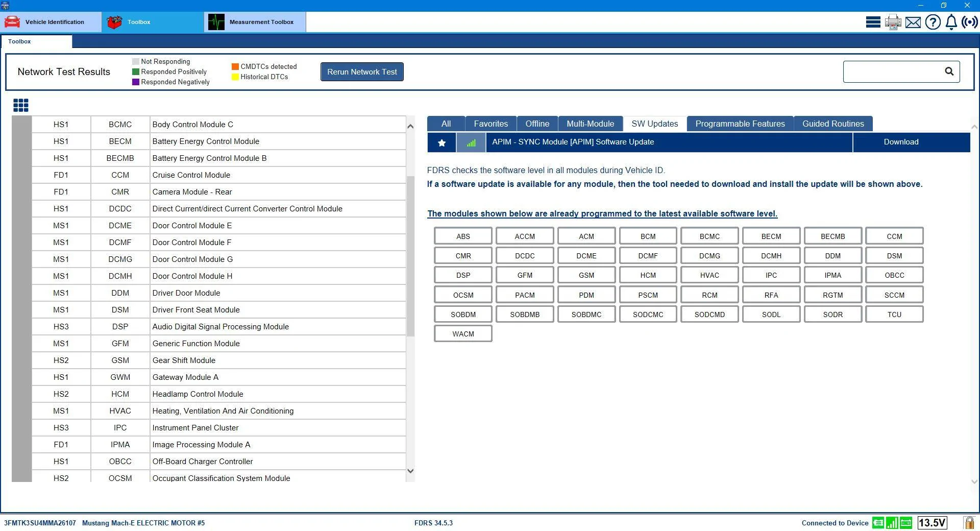
Task: Click the help question mark icon
Action: point(933,22)
